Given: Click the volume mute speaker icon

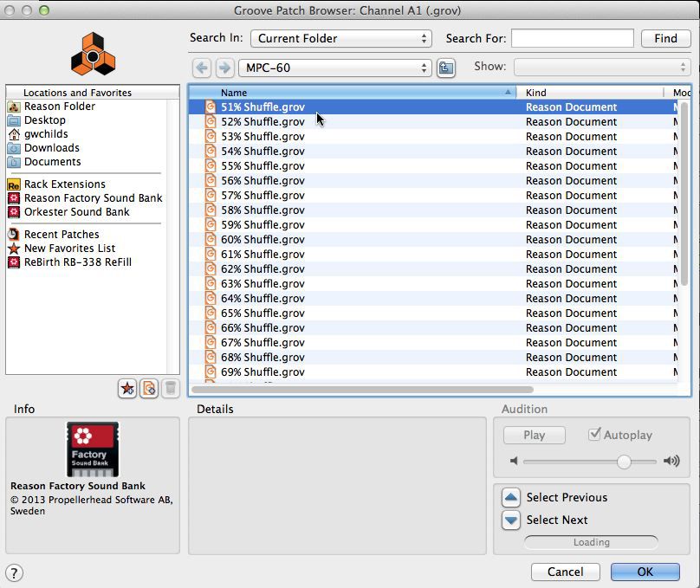Looking at the screenshot, I should (514, 461).
